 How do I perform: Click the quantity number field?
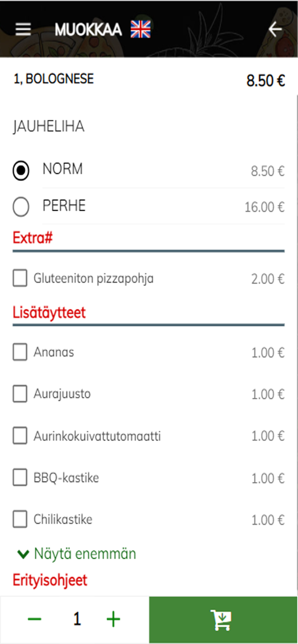point(77,619)
